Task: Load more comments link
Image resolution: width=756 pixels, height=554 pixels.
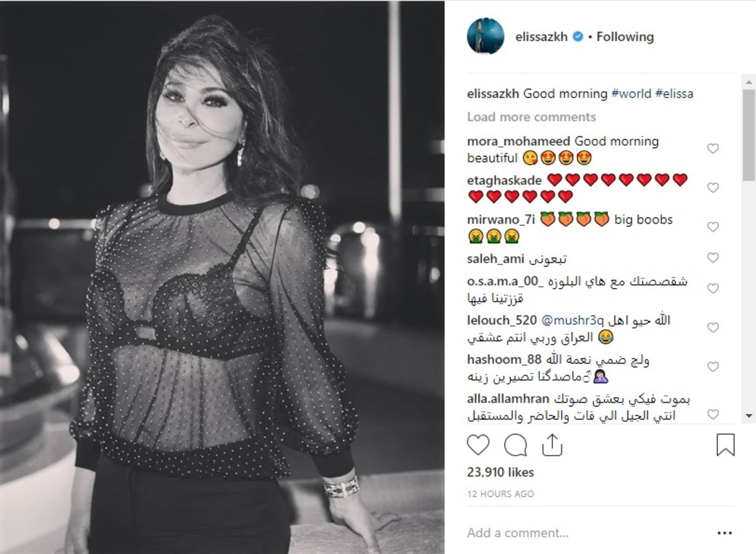Action: coord(531,117)
